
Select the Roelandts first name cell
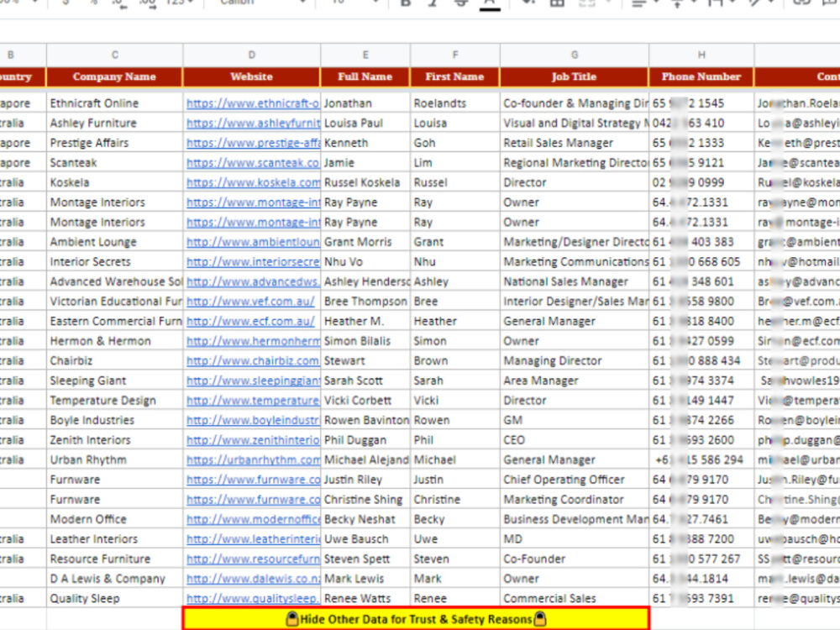point(454,103)
